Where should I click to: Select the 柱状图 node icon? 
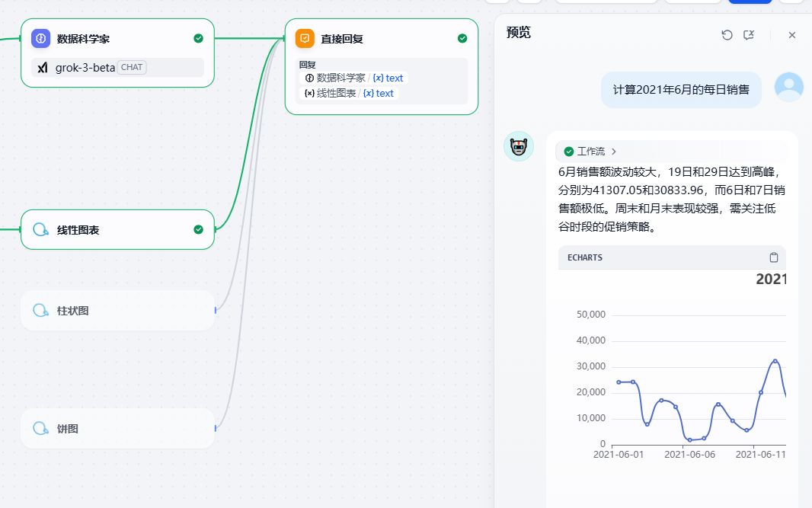coord(41,311)
